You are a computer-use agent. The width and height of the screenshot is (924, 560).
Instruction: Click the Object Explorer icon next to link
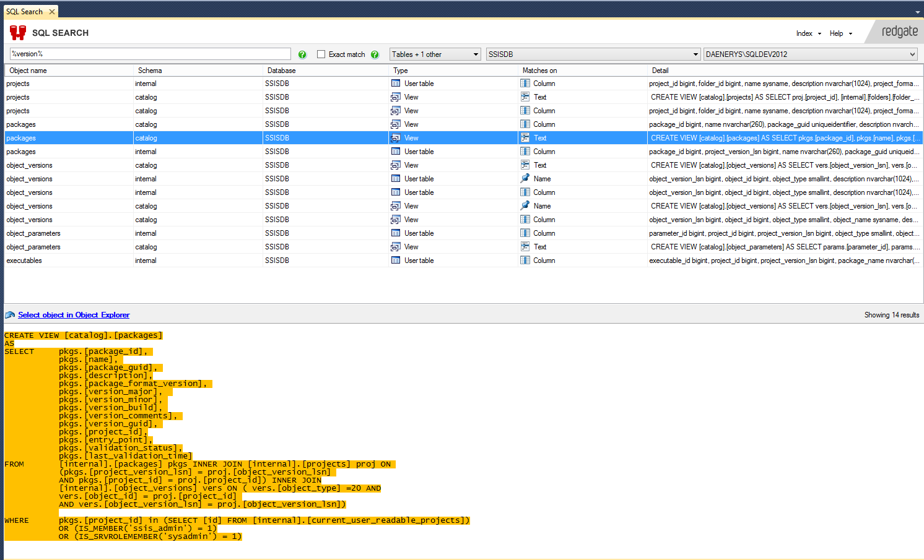click(x=10, y=315)
